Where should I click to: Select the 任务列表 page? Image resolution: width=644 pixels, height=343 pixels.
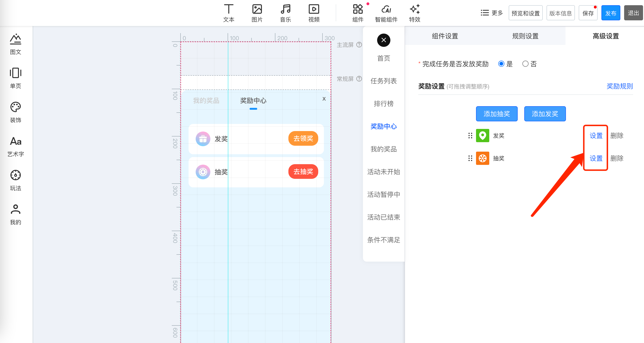click(x=384, y=81)
